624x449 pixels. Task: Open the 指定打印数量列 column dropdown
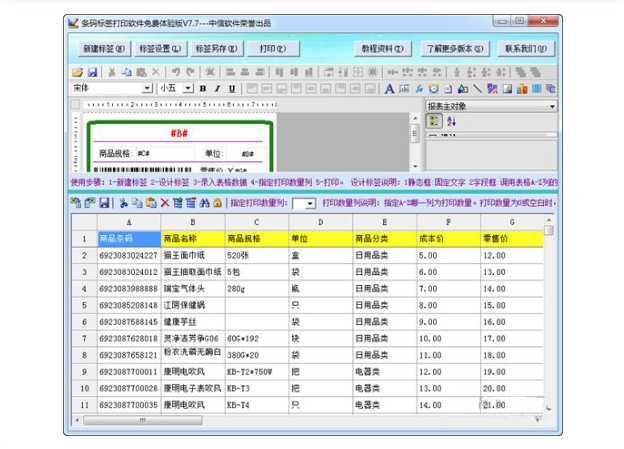pyautogui.click(x=310, y=204)
